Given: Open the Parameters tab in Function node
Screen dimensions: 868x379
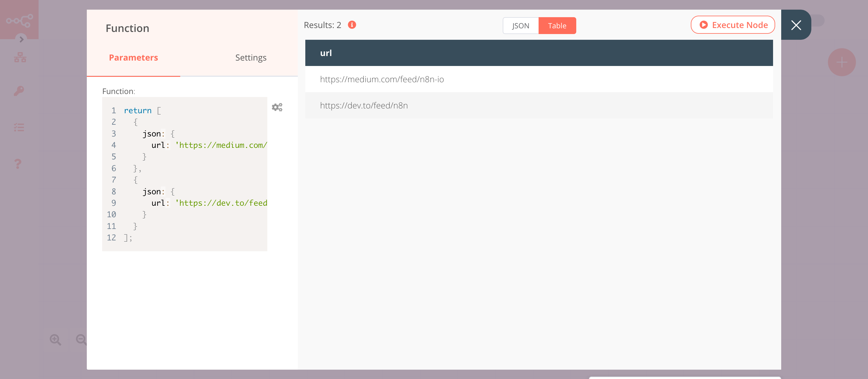Looking at the screenshot, I should (134, 58).
